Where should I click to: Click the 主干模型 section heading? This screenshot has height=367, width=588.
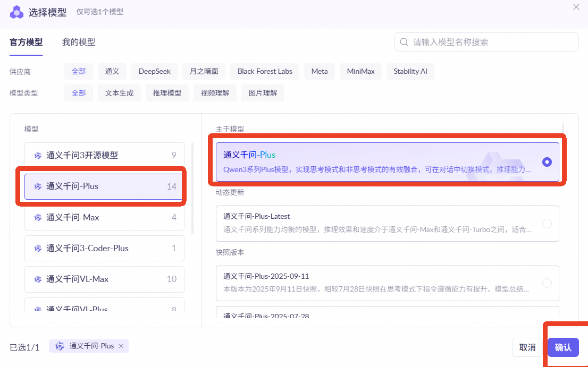pos(230,129)
